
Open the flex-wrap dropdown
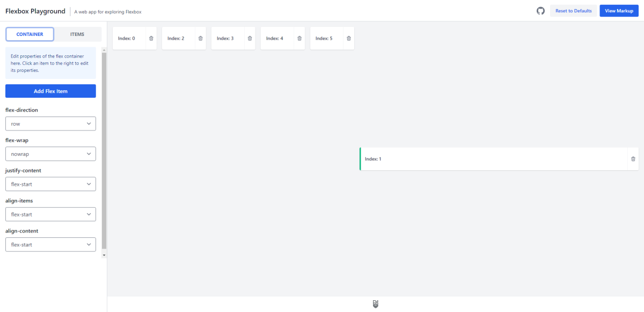point(50,154)
